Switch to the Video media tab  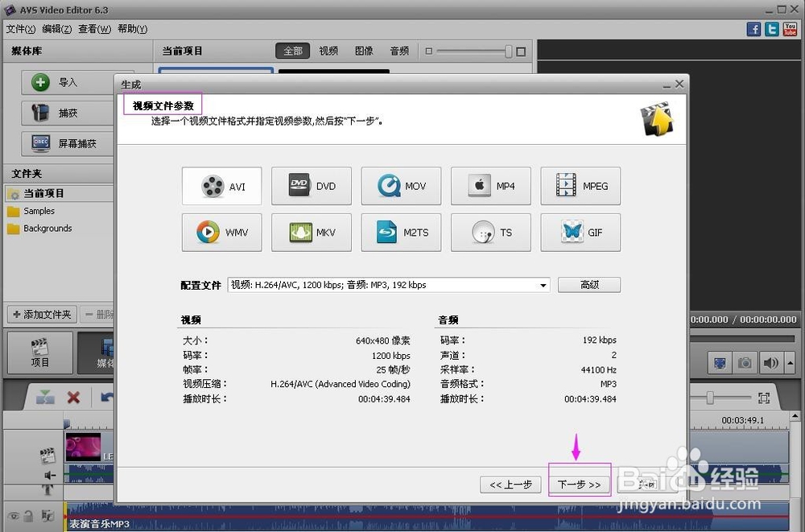pyautogui.click(x=328, y=51)
